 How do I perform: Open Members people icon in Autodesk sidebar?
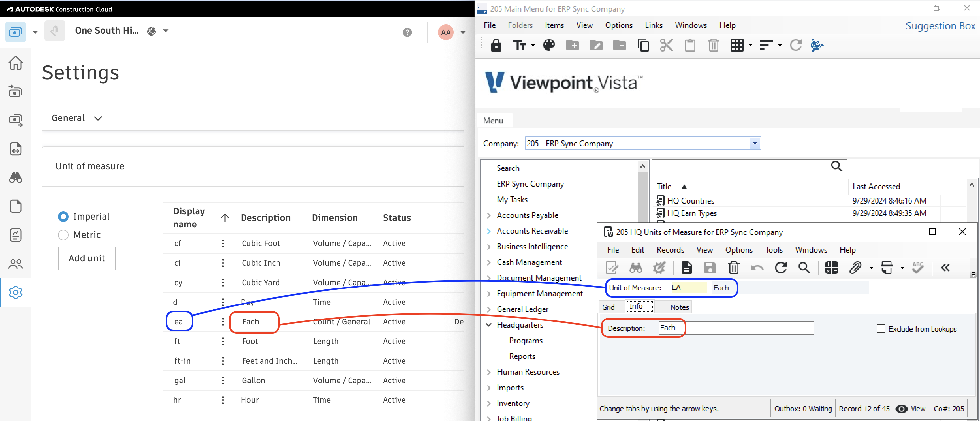tap(16, 264)
